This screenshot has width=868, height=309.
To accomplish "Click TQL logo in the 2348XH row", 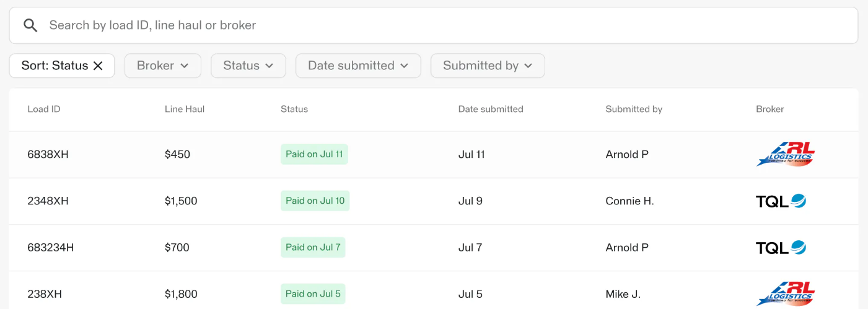I will coord(781,201).
